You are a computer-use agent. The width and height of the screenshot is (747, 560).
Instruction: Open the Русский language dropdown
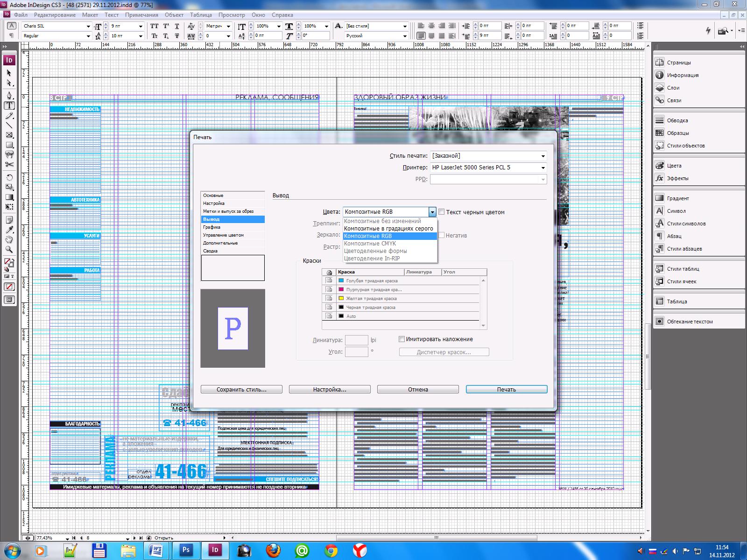point(405,36)
